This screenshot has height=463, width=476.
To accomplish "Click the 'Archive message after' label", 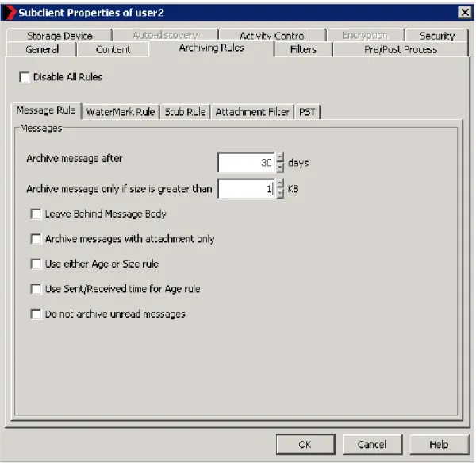I will [x=75, y=159].
